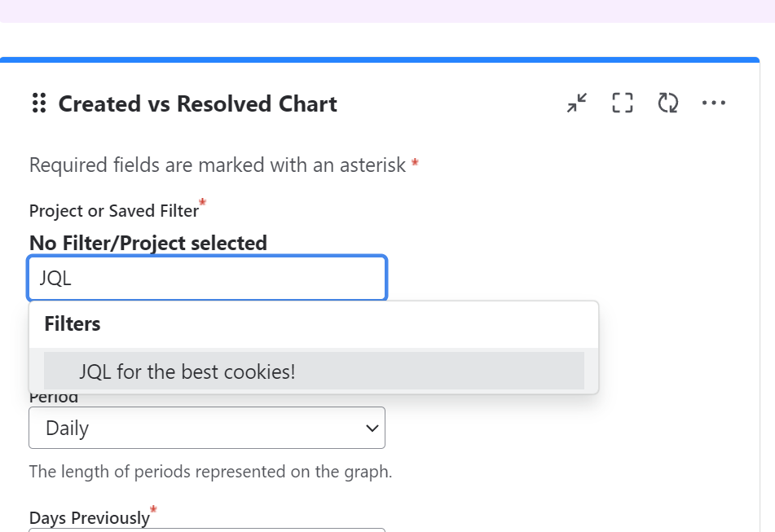Click the Filters heading in the suggestion list

pos(73,324)
